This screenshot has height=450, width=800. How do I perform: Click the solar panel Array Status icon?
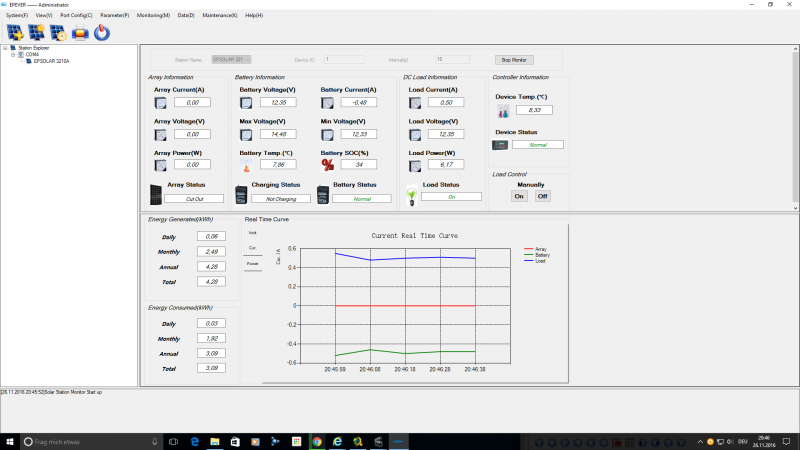(156, 194)
